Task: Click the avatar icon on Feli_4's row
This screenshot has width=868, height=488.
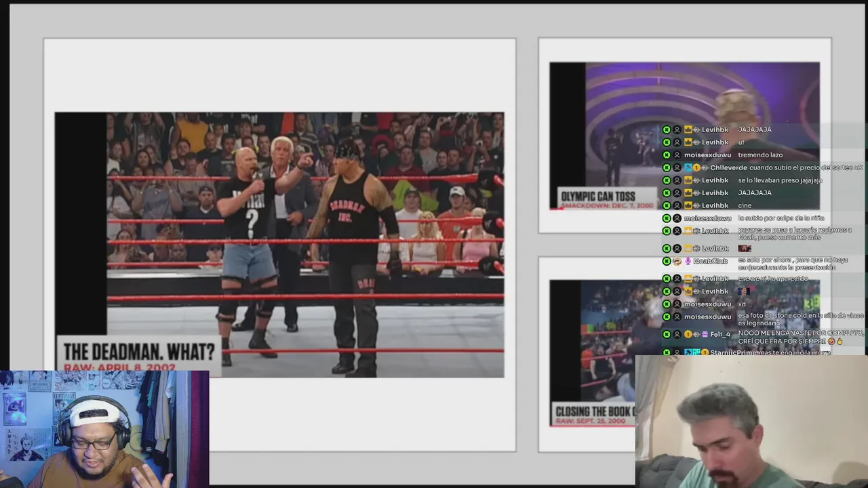Action: [677, 334]
